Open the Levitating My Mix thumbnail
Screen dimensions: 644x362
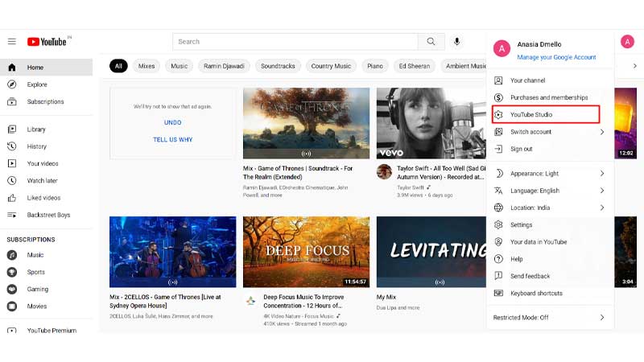click(431, 252)
